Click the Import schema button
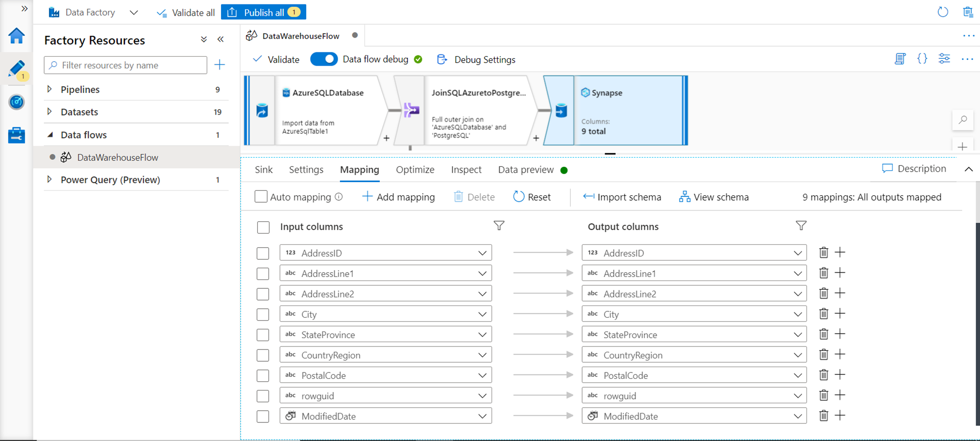Viewport: 980px width, 441px height. point(622,197)
